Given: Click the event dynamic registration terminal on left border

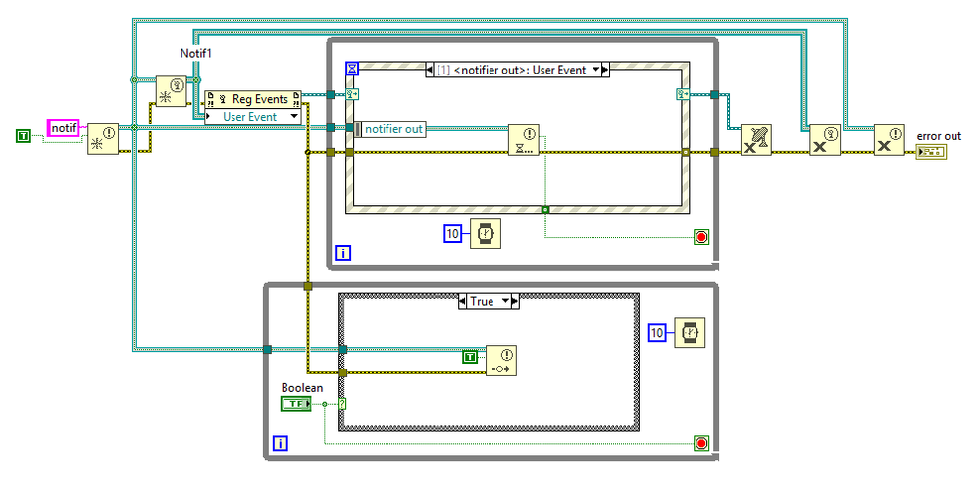Looking at the screenshot, I should (352, 94).
